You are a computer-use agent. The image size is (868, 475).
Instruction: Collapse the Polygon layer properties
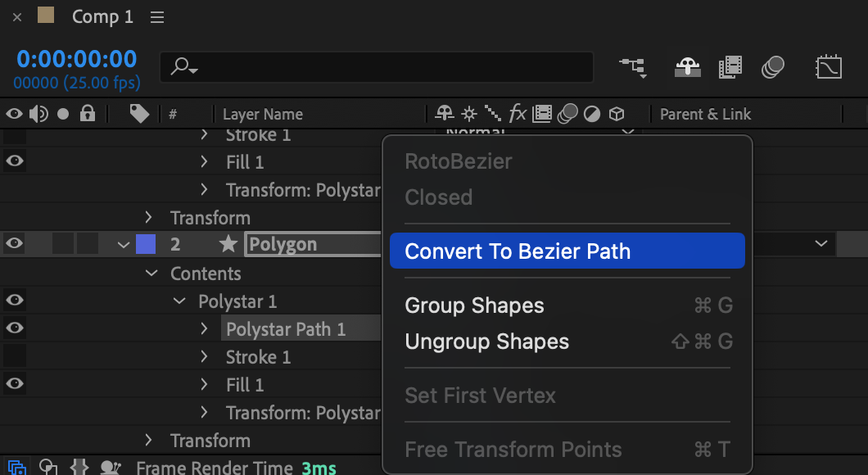pyautogui.click(x=124, y=245)
